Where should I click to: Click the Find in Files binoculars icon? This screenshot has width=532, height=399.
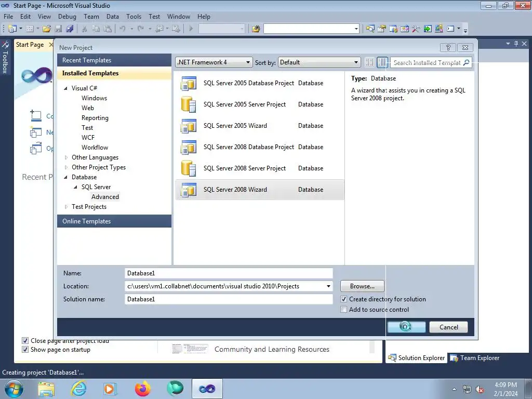256,29
